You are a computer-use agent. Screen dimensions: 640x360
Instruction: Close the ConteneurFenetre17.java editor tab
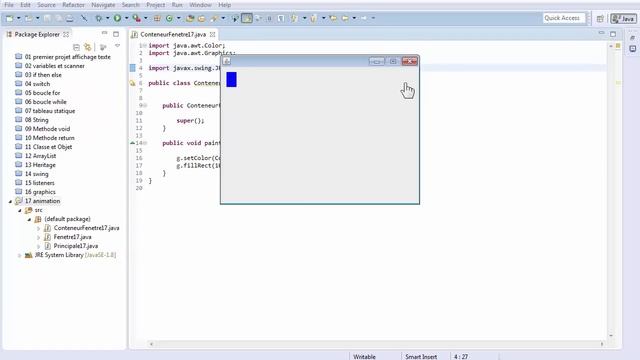coord(213,35)
